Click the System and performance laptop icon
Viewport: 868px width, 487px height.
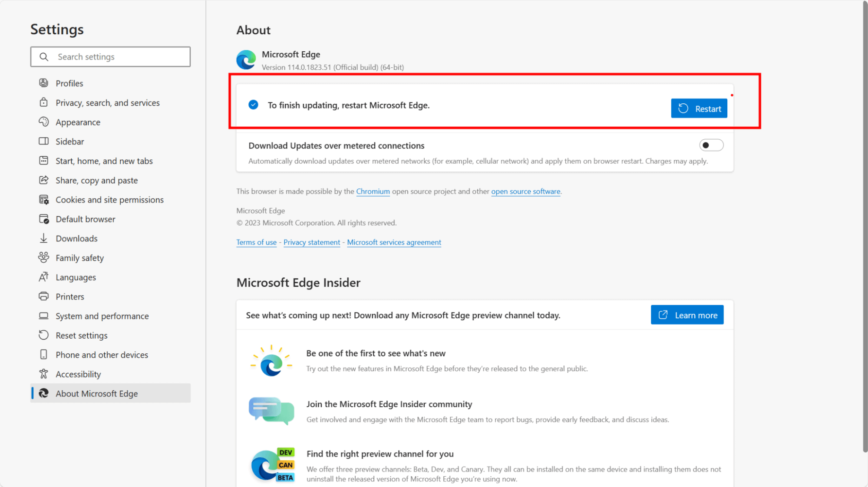pos(43,316)
